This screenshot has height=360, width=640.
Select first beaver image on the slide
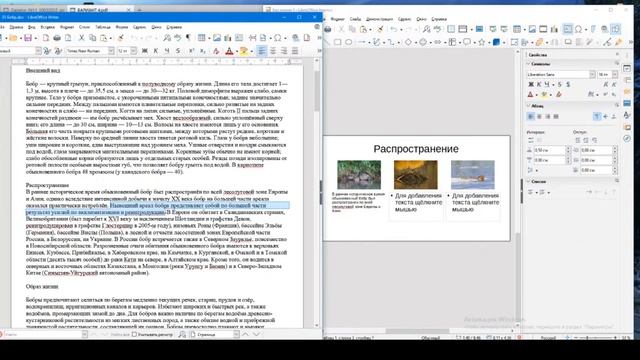click(x=359, y=175)
